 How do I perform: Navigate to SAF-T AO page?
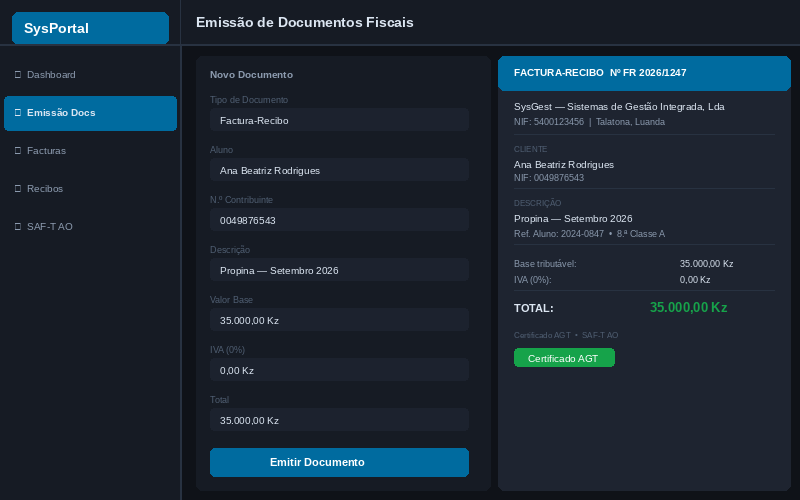pyautogui.click(x=90, y=227)
